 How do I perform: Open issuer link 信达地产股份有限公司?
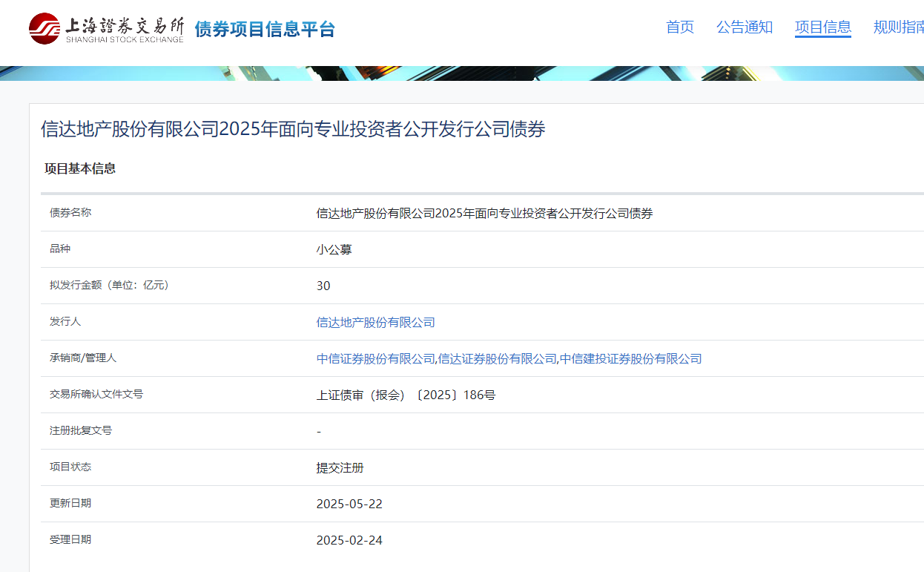point(376,322)
